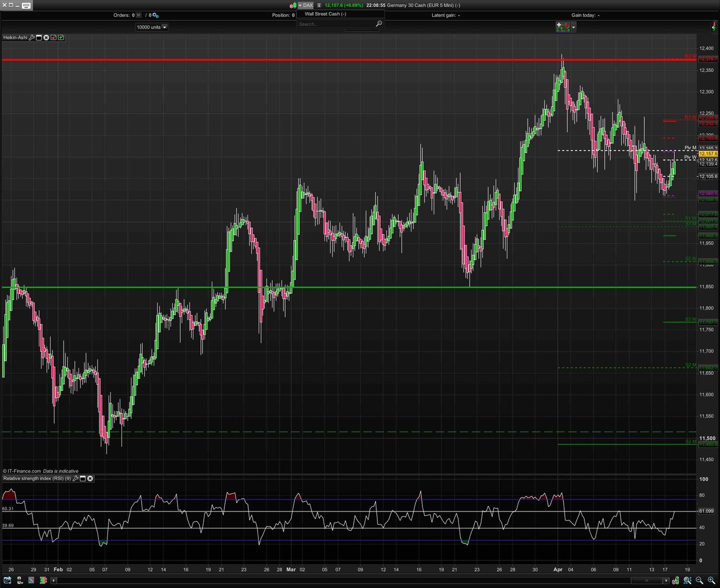
Task: Click the Latent gain: label
Action: (444, 15)
